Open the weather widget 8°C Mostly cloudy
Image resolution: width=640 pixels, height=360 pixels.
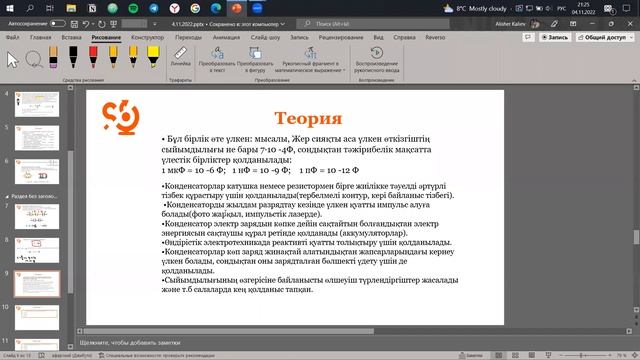pyautogui.click(x=475, y=8)
